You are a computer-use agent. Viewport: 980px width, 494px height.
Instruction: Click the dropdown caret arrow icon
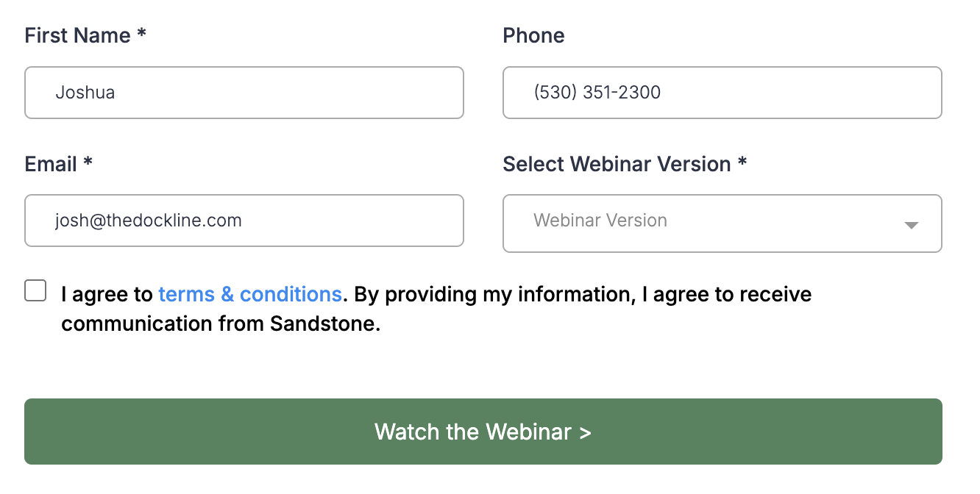tap(911, 225)
